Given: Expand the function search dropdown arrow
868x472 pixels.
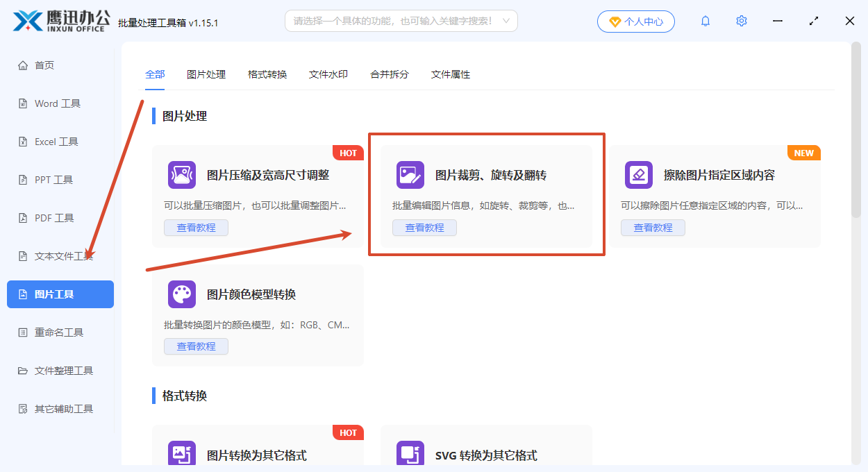Looking at the screenshot, I should (x=506, y=21).
